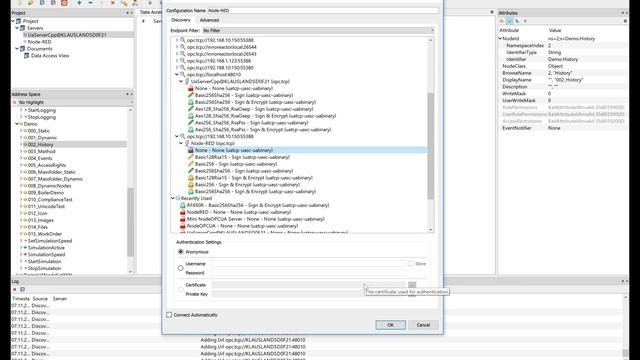Select UaServerCpp@KLAUSLANDSD0F21 in Project tree
Image resolution: width=640 pixels, height=360 pixels.
[x=67, y=35]
